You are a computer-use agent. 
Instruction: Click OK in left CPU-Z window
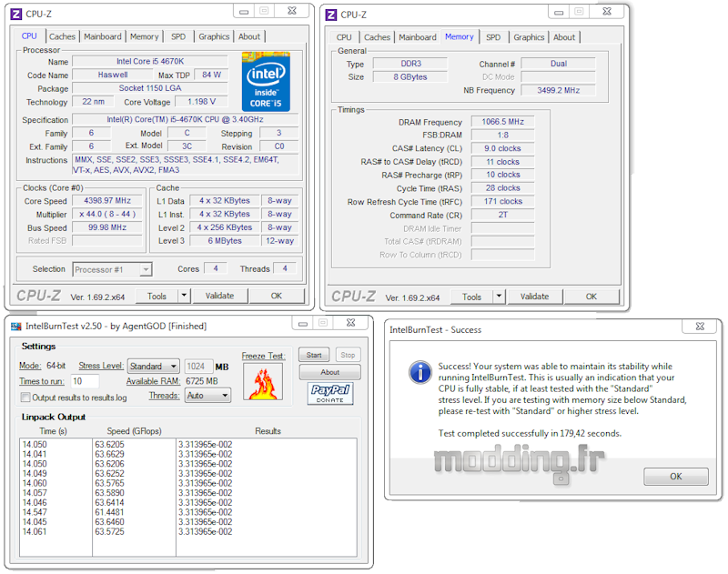[x=277, y=296]
